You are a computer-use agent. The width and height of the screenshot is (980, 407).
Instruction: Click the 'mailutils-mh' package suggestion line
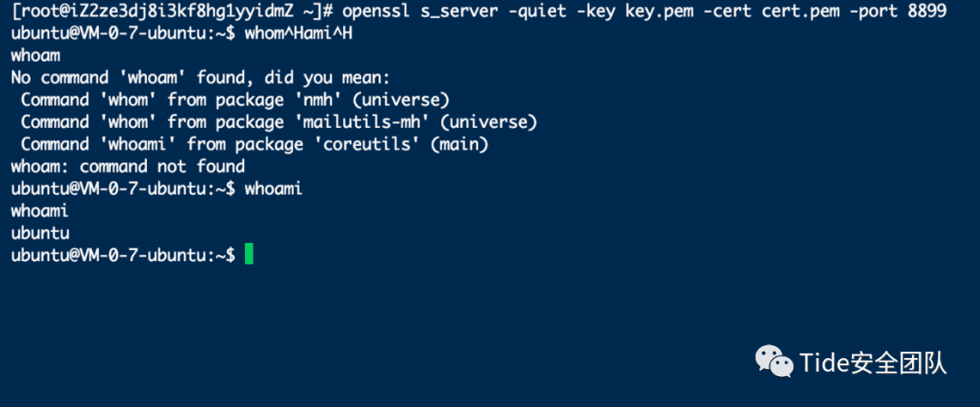tap(279, 121)
